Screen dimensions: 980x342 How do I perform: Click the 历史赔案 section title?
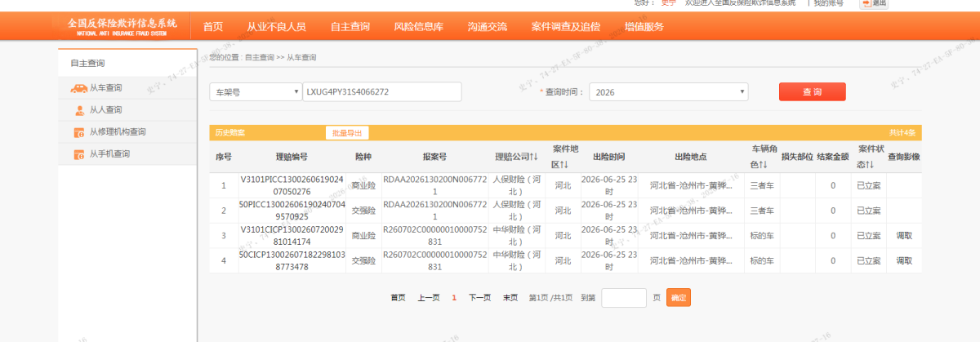(x=229, y=132)
